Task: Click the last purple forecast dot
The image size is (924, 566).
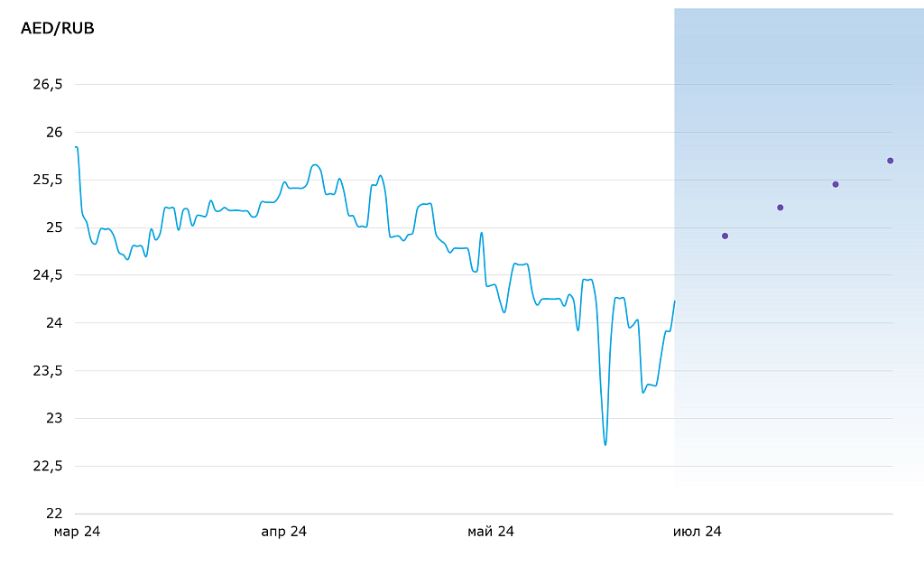Action: (x=891, y=161)
